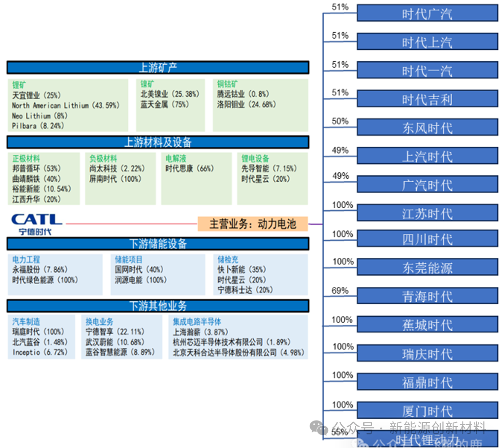The image size is (502, 448).
Task: Click the 广汽时代 subsidiary box
Action: coord(427,184)
